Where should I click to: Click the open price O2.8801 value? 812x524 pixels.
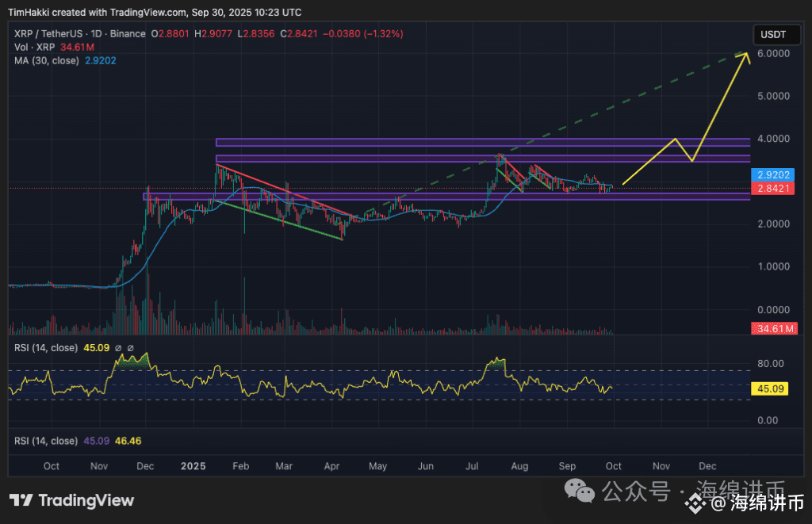[170, 33]
